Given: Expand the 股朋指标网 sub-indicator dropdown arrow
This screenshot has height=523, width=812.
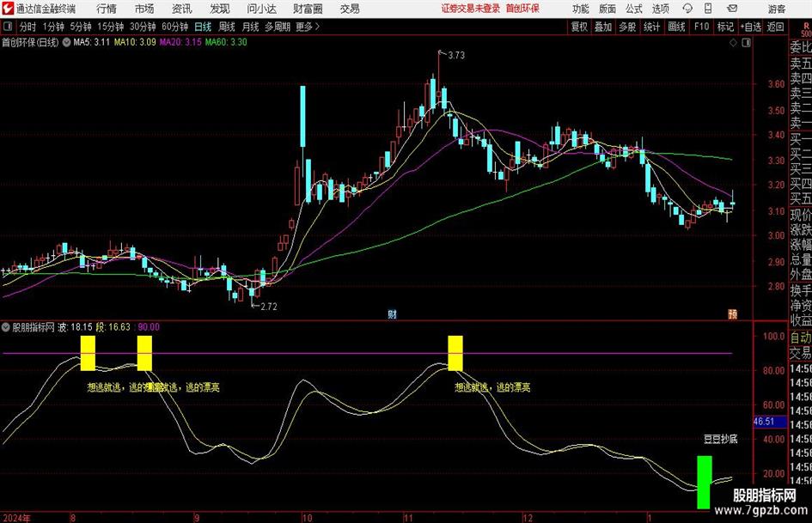Looking at the screenshot, I should 6,327.
